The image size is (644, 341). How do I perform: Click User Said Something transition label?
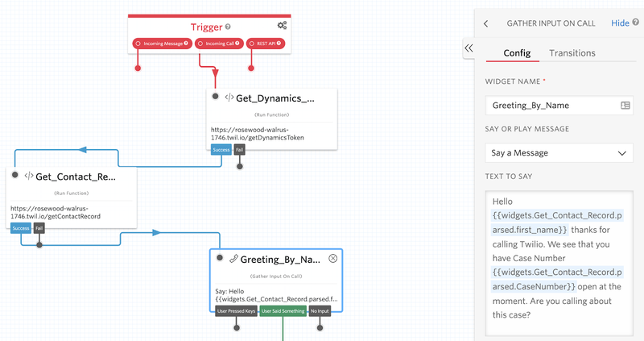pyautogui.click(x=283, y=310)
